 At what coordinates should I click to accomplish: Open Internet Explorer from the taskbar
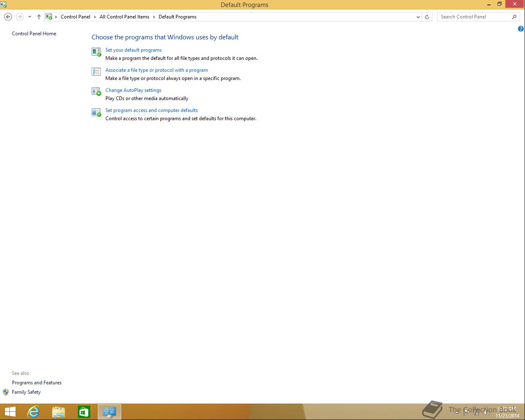(33, 411)
